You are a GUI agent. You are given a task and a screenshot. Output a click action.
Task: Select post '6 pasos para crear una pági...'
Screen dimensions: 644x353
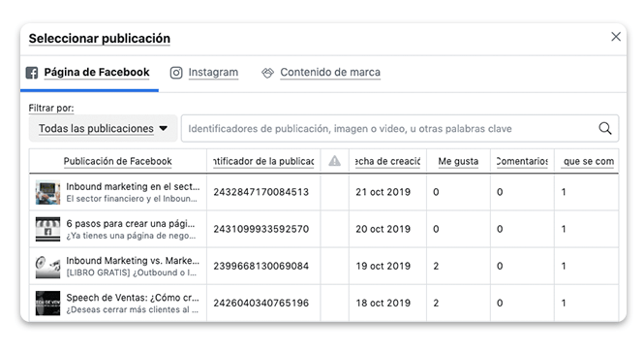(130, 223)
